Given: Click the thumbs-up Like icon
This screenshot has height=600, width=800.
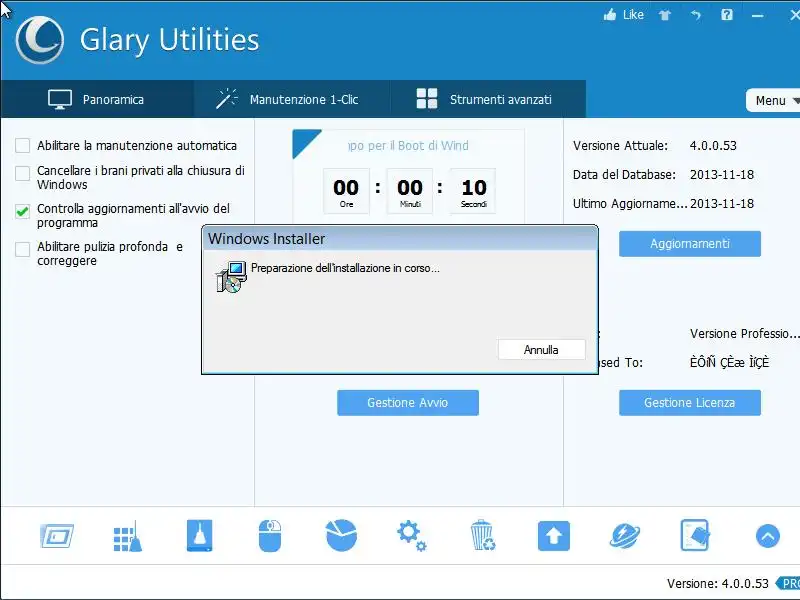Looking at the screenshot, I should (x=610, y=15).
